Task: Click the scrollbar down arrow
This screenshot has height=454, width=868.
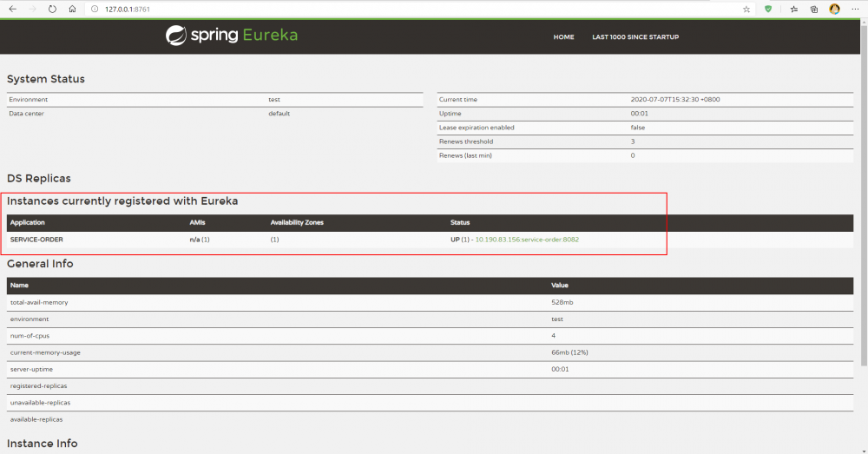Action: coord(864,451)
